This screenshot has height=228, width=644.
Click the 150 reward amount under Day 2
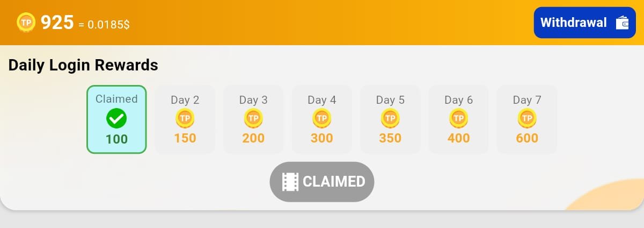[x=185, y=138]
